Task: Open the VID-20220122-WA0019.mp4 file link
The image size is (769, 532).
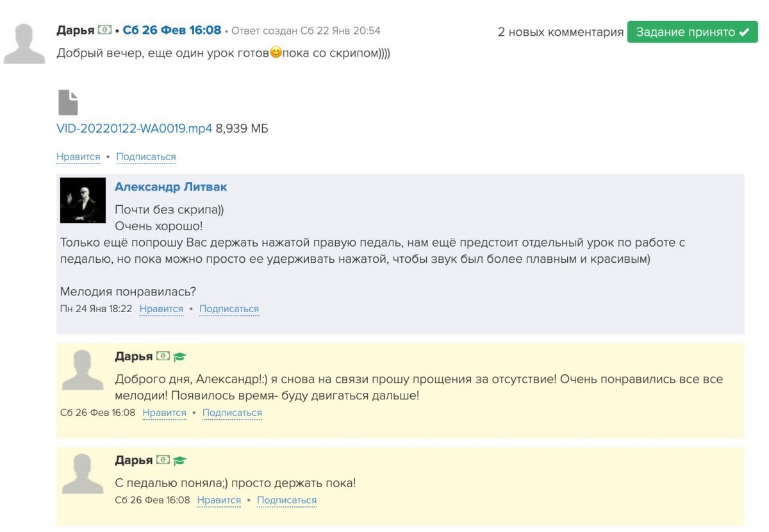Action: click(134, 129)
